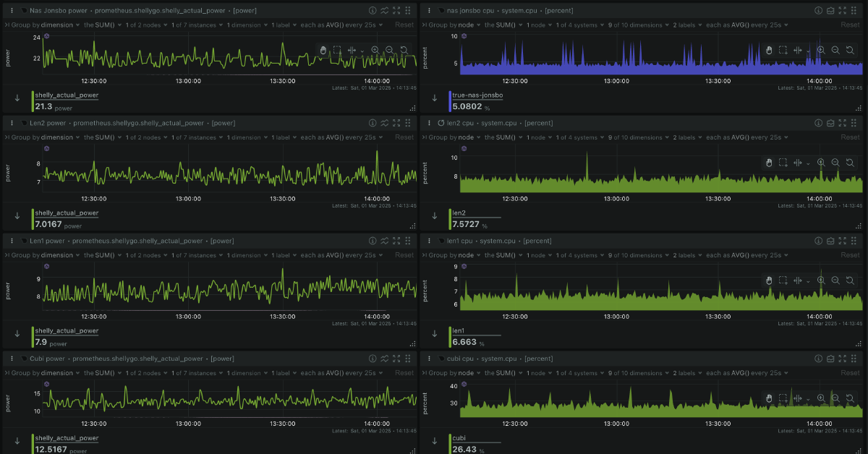This screenshot has width=868, height=454.
Task: Choose select-area tool on len1 cpu chart
Action: tap(783, 280)
